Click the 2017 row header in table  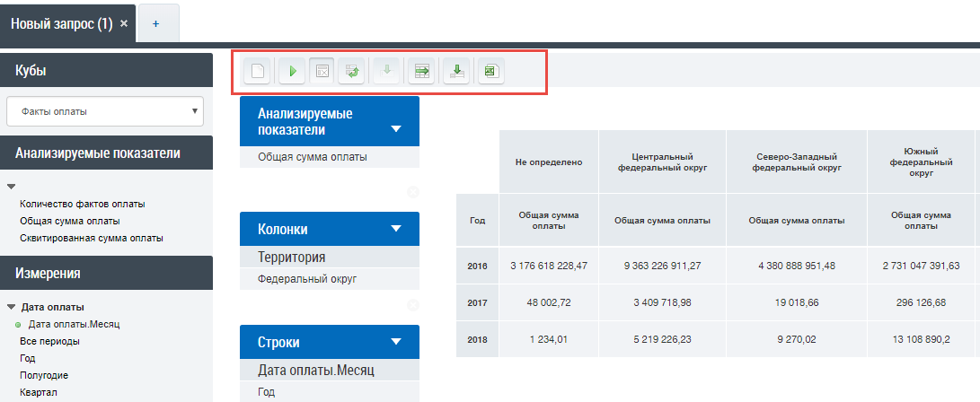(x=477, y=302)
